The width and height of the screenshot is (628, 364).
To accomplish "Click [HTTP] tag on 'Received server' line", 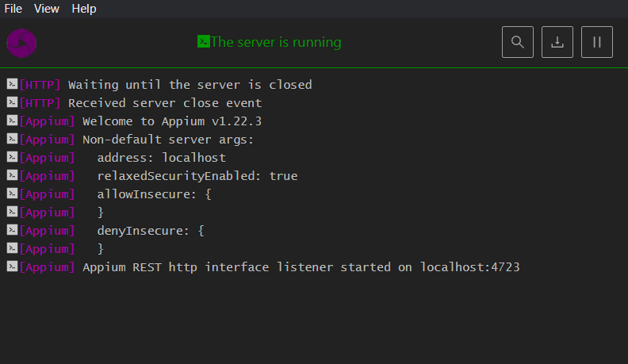I will click(40, 103).
